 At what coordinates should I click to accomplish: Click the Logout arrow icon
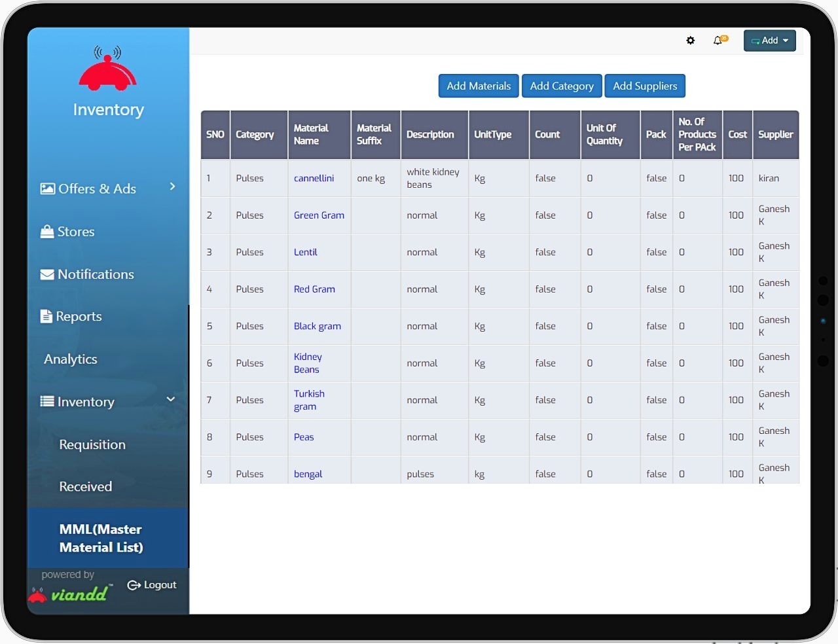[134, 585]
